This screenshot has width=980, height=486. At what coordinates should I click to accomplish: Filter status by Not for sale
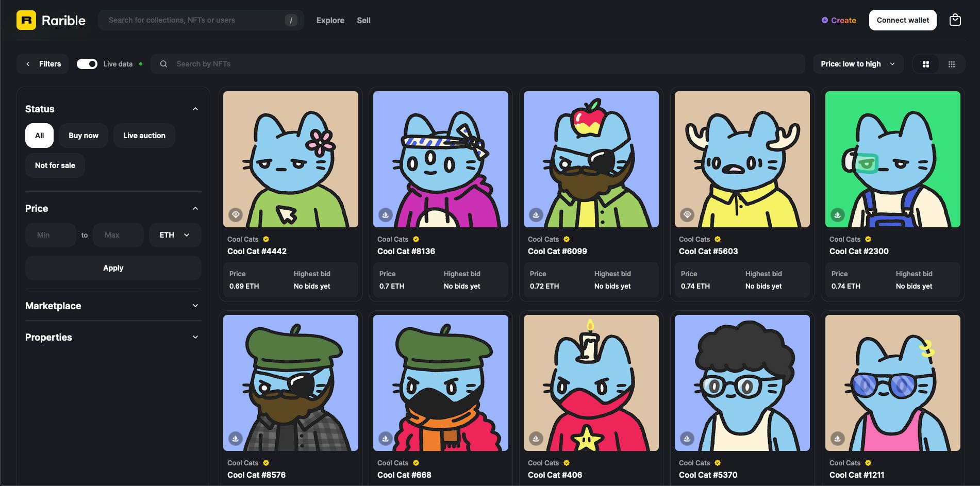click(x=55, y=165)
